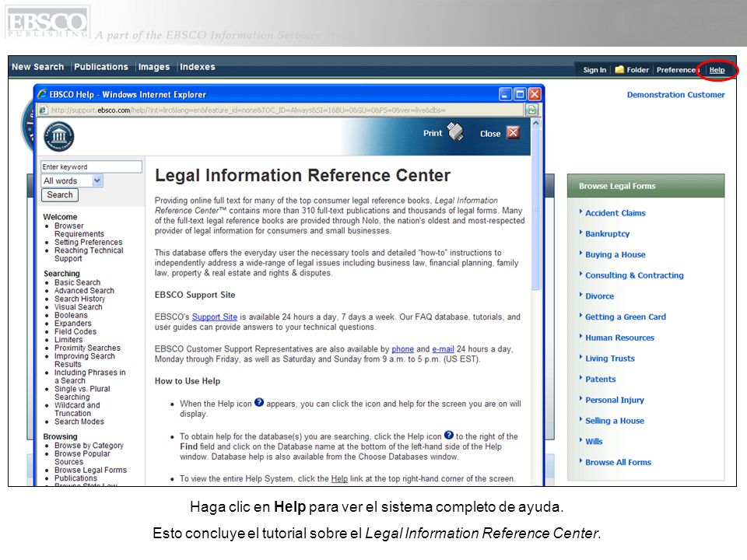The image size is (747, 560).
Task: Click the Internet Explorer icon in title bar
Action: coord(42,94)
